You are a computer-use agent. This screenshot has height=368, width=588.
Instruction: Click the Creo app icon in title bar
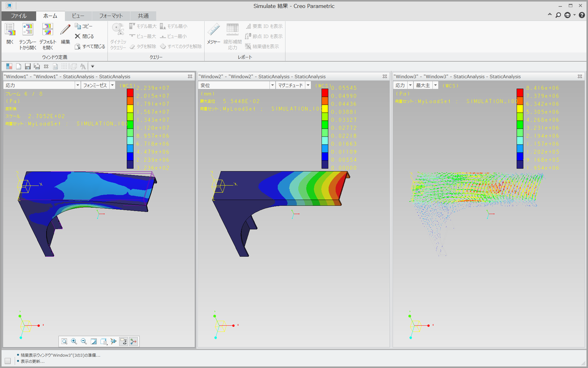pyautogui.click(x=9, y=5)
